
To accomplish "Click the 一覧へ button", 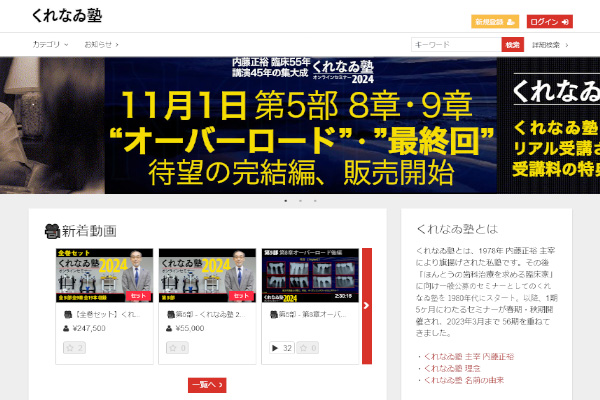I will [207, 385].
